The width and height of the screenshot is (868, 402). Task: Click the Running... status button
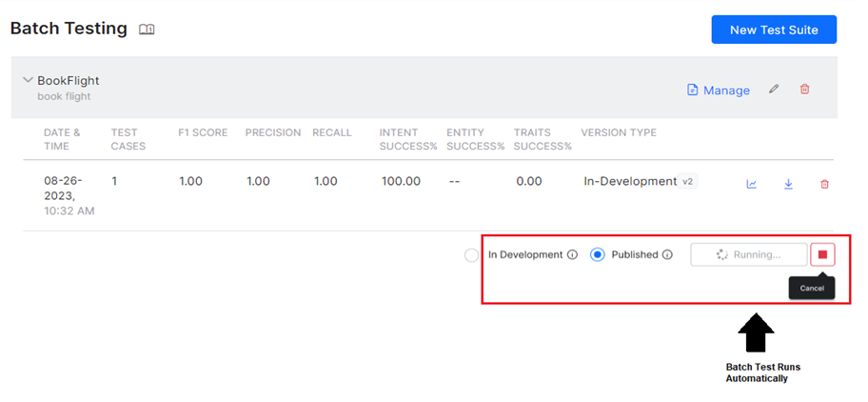[x=748, y=254]
